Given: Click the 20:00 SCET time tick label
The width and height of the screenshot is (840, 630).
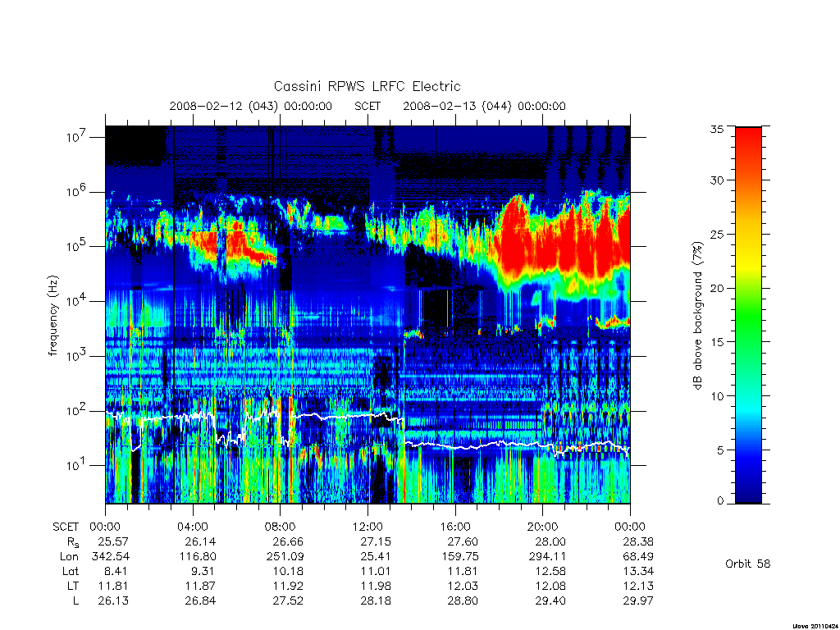Looking at the screenshot, I should [x=542, y=527].
